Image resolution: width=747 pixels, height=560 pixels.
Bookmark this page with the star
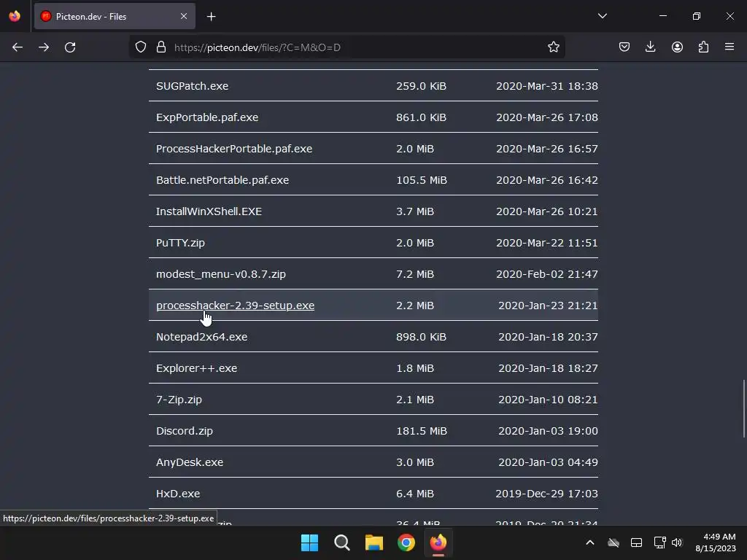[553, 47]
